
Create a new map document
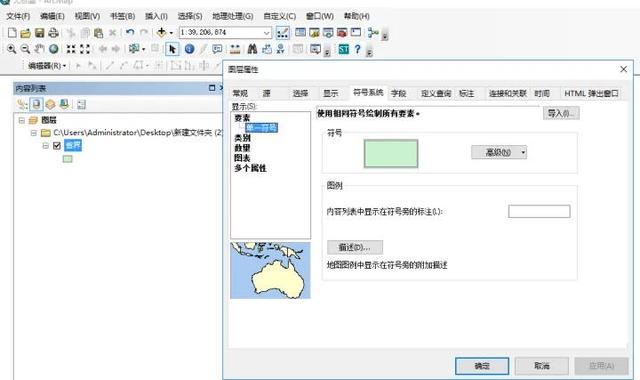(x=12, y=33)
